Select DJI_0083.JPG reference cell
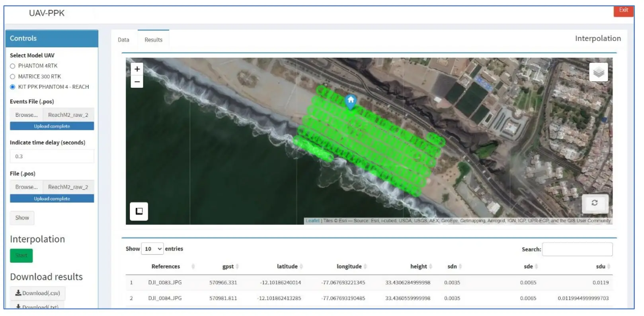The image size is (644, 316). coord(165,283)
